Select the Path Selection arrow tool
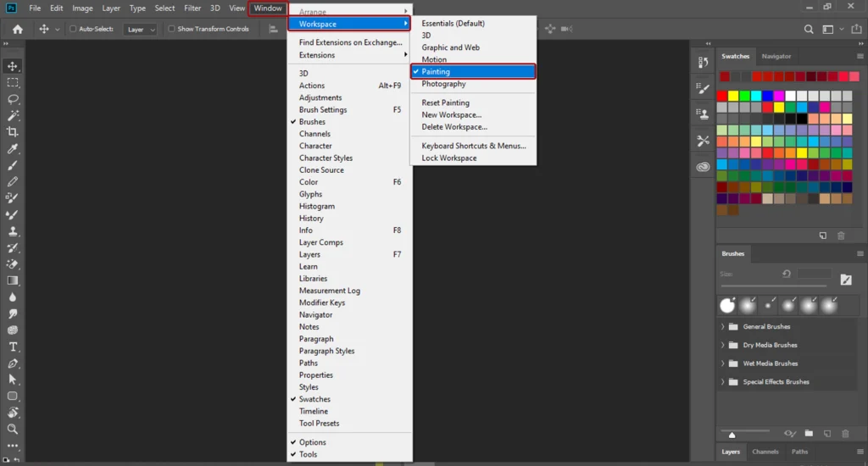 12,380
